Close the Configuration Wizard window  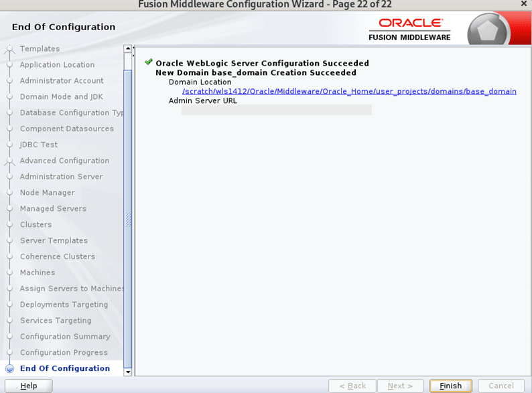pyautogui.click(x=524, y=4)
